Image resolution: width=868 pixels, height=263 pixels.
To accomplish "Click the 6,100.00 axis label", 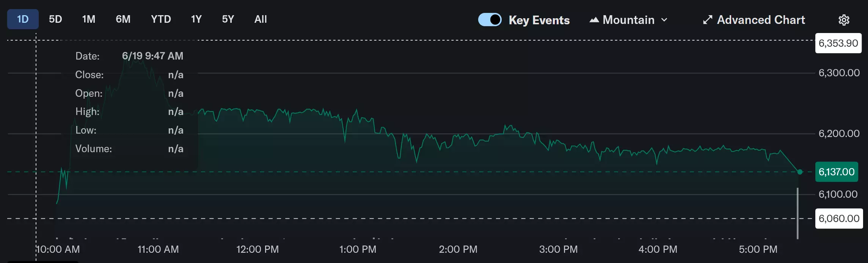I will (838, 194).
